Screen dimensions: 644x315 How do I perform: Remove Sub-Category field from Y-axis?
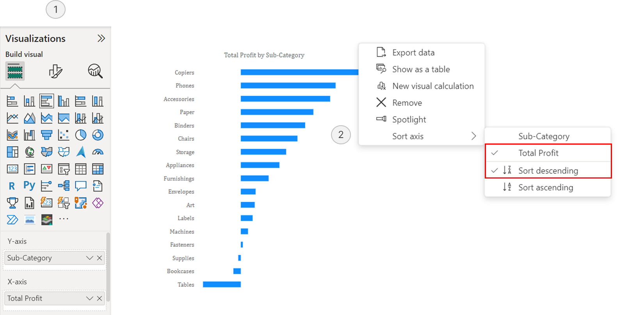pyautogui.click(x=100, y=258)
